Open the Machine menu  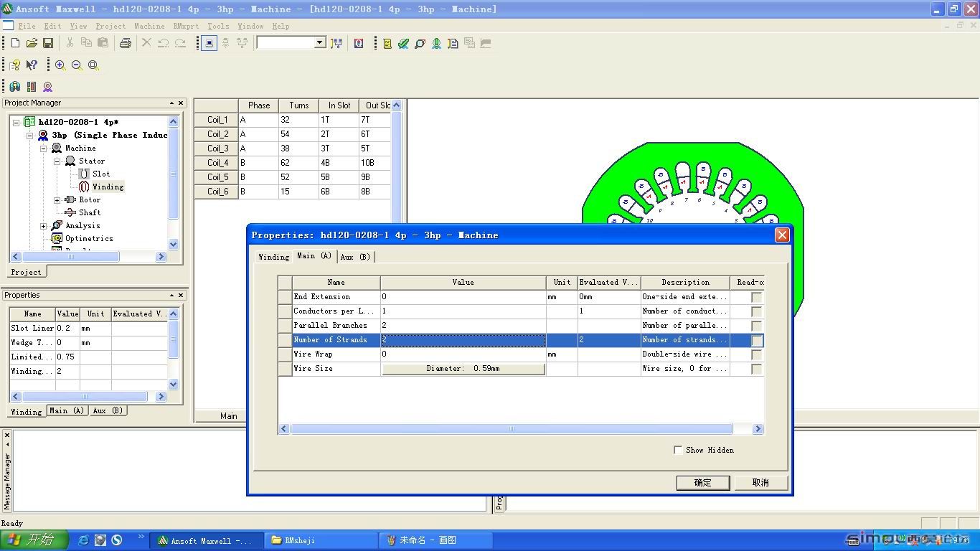(149, 26)
